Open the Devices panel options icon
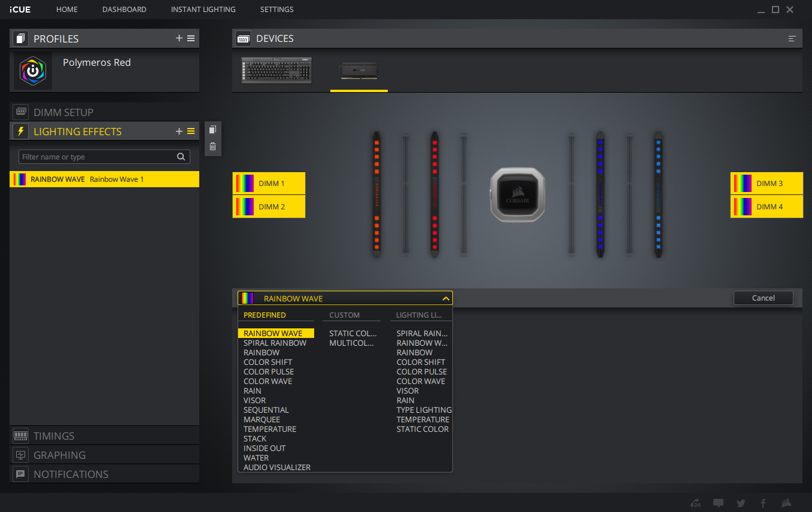This screenshot has height=512, width=812. [792, 39]
